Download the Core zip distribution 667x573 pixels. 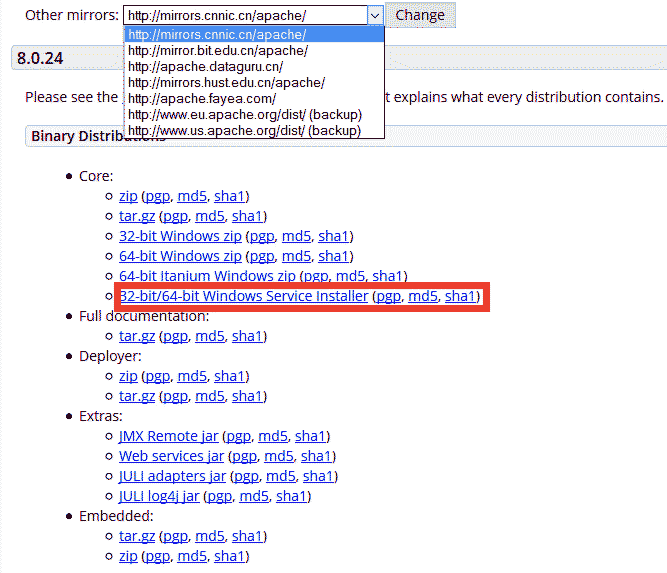tap(128, 196)
